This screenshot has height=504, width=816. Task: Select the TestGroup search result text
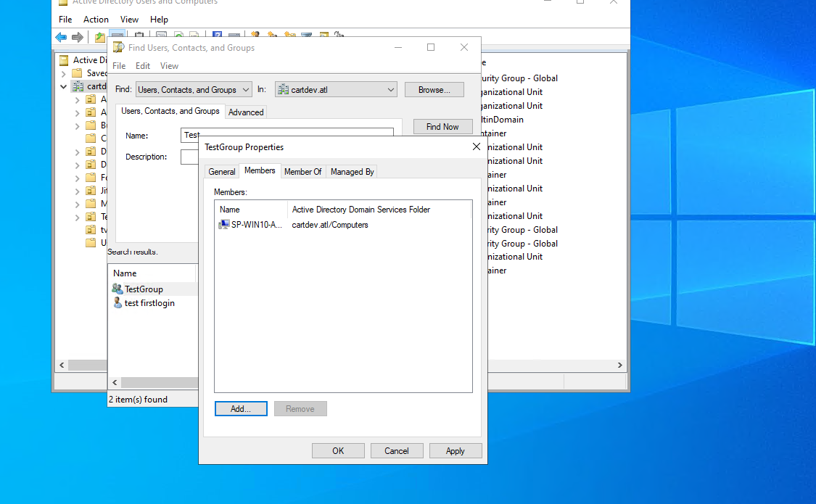(x=144, y=289)
